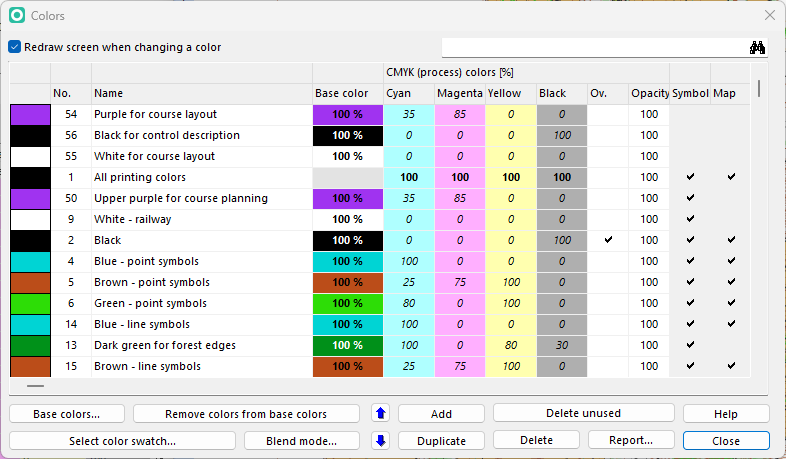The height and width of the screenshot is (459, 786).
Task: Click brown swatch for Brown - point symbols
Action: click(31, 283)
